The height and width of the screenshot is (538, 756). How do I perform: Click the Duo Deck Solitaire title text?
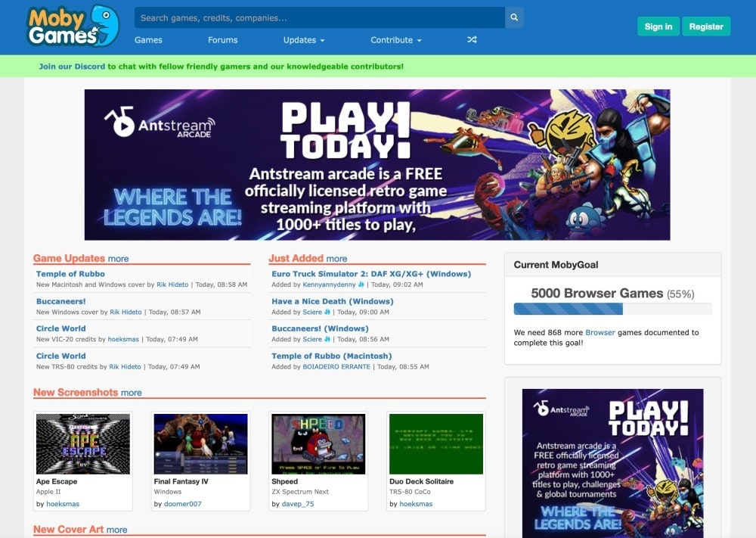tap(421, 481)
